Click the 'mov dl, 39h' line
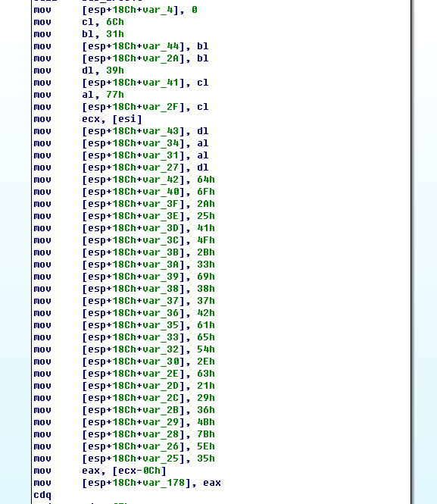437x504 pixels. (x=79, y=70)
